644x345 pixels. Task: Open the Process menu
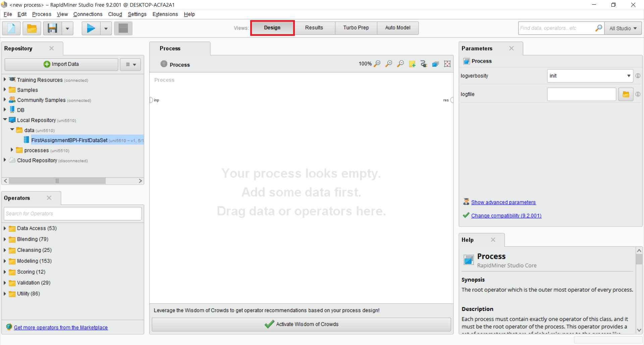pyautogui.click(x=42, y=14)
